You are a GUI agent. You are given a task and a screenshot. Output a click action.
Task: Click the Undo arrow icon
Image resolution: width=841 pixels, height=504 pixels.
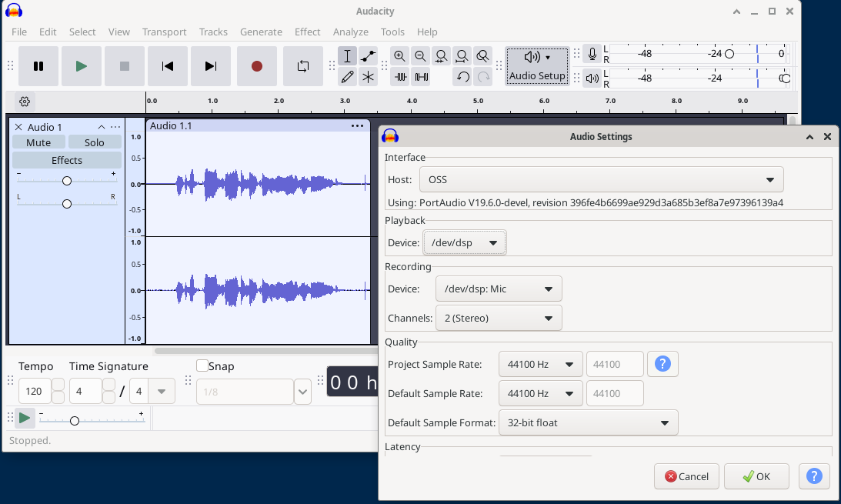[462, 77]
